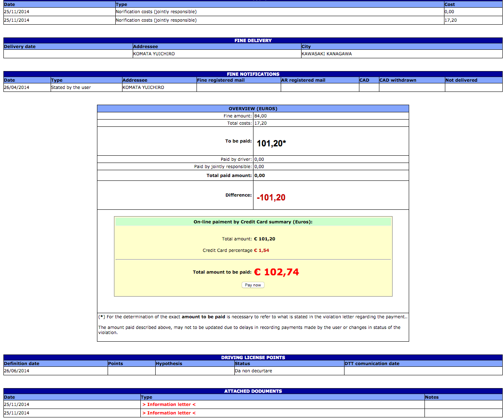This screenshot has height=420, width=504.
Task: Click the red -101,20 difference value
Action: [x=271, y=197]
